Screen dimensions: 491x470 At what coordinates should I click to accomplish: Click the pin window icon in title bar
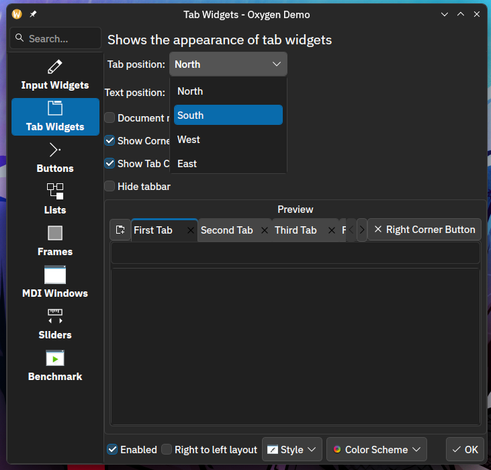[x=33, y=14]
